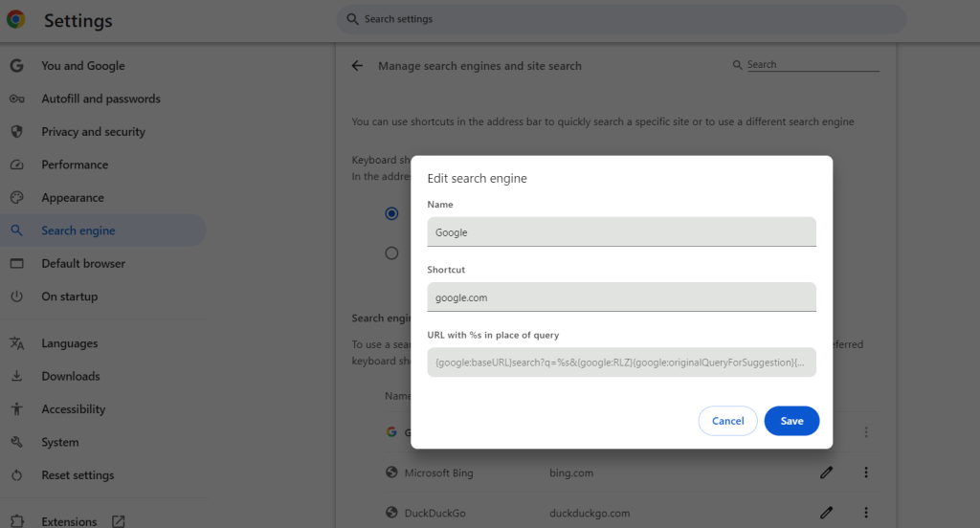Click the Accessibility person icon
This screenshot has width=980, height=528.
[17, 409]
